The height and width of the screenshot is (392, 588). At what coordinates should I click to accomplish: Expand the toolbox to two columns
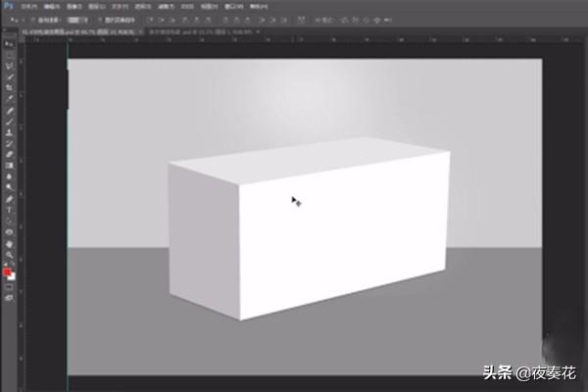coord(6,31)
